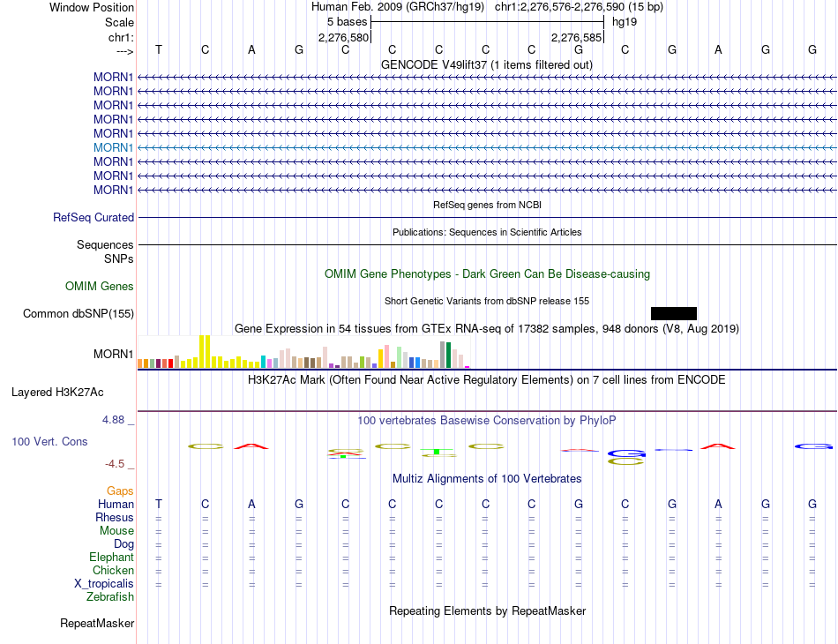
Task: Click the 100 Vert. Cons track label
Action: coord(49,441)
